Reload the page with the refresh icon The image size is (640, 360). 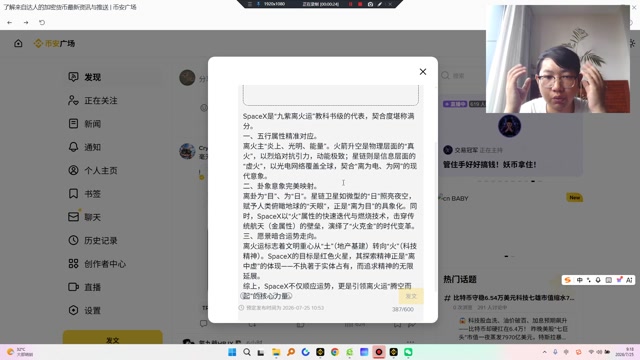42,22
